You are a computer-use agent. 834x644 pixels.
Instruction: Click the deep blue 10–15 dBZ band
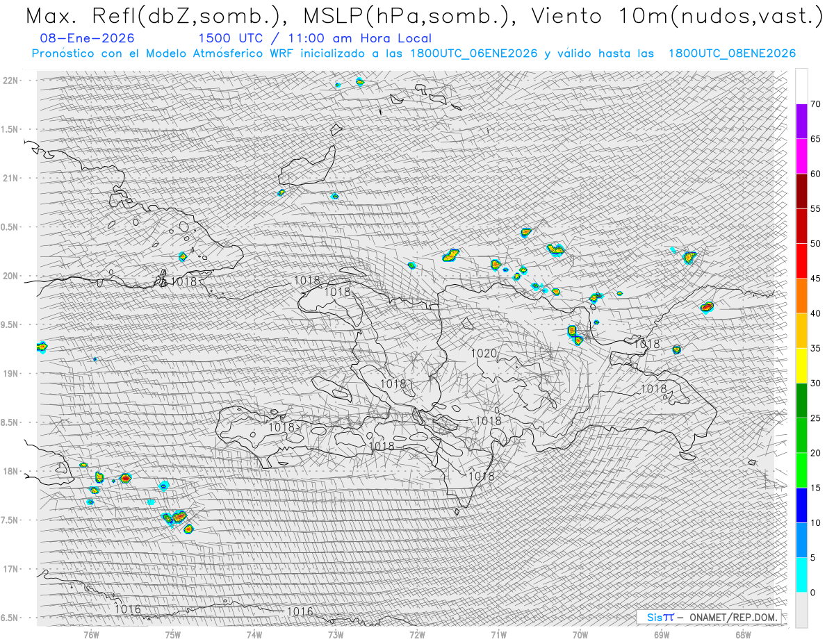[x=801, y=505]
